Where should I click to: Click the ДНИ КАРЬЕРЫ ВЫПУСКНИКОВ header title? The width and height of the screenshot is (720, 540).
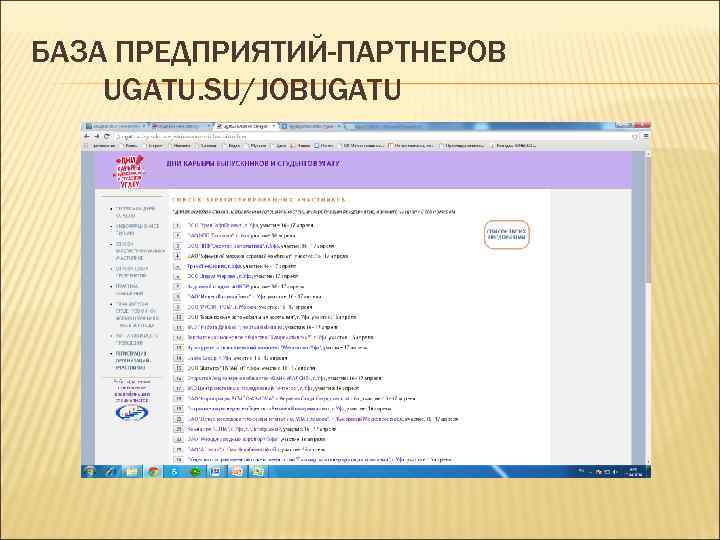254,163
